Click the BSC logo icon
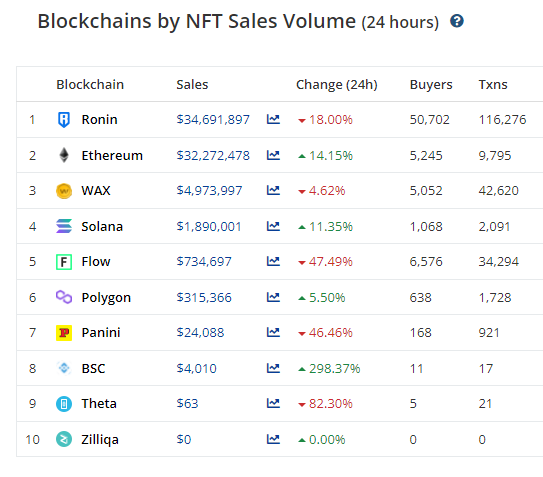The width and height of the screenshot is (543, 477). pyautogui.click(x=64, y=368)
